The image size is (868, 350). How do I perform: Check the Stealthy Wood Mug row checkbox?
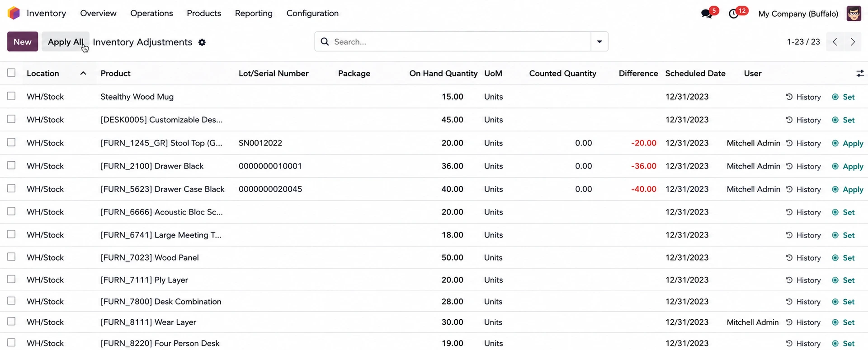pos(11,96)
